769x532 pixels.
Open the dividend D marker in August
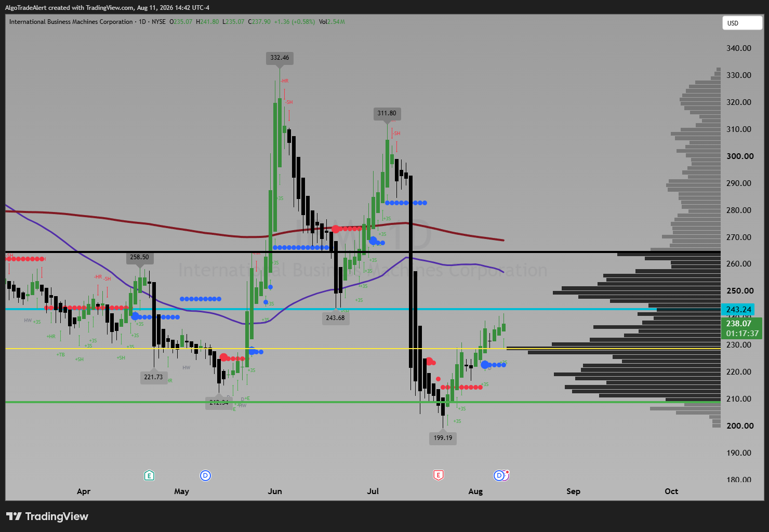500,475
